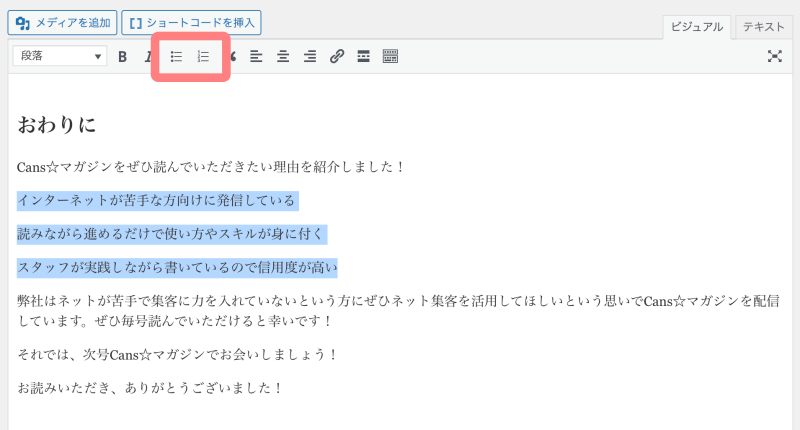Insert a link with the chain icon

[x=337, y=57]
